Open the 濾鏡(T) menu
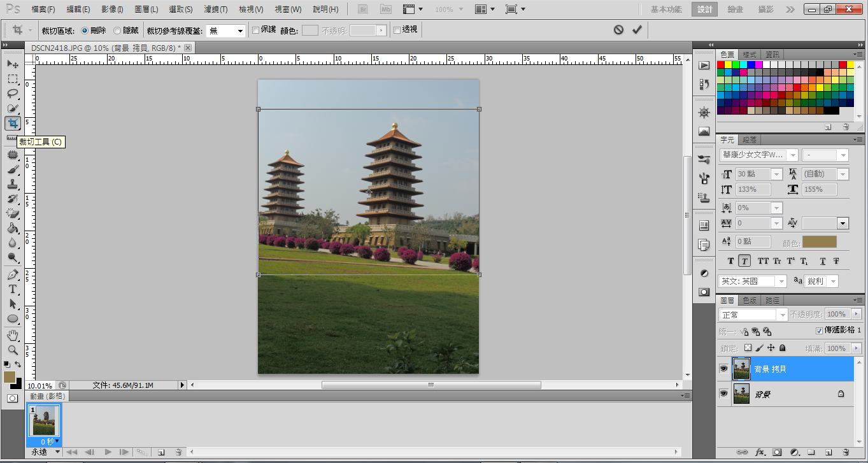Viewport: 868px width, 463px height. click(216, 10)
